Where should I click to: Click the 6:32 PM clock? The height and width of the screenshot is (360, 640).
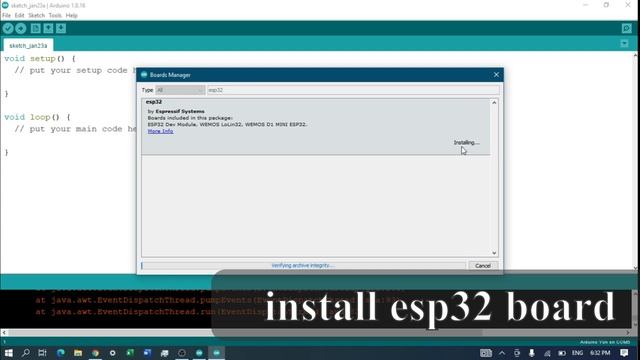(x=600, y=353)
